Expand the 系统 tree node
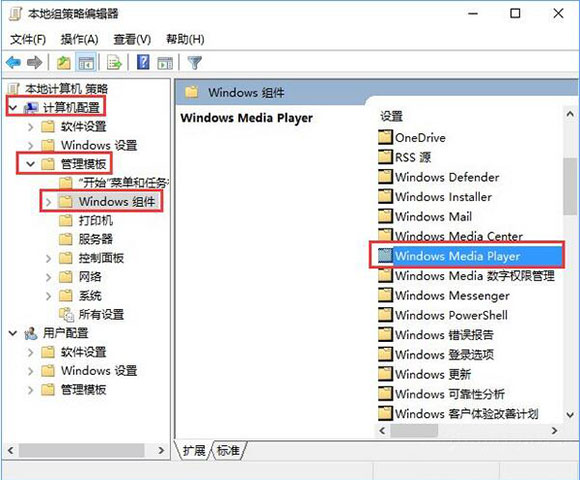This screenshot has width=580, height=480. (x=48, y=296)
